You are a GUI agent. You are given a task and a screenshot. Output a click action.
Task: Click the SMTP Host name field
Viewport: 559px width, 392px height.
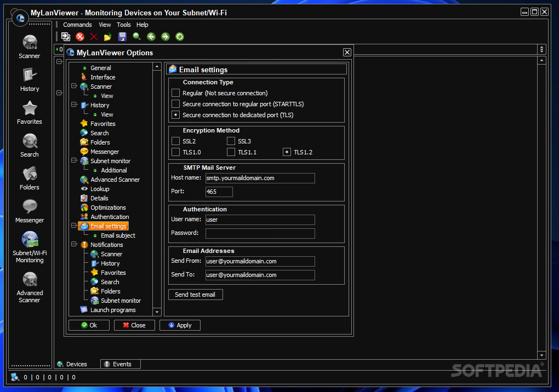pos(260,178)
